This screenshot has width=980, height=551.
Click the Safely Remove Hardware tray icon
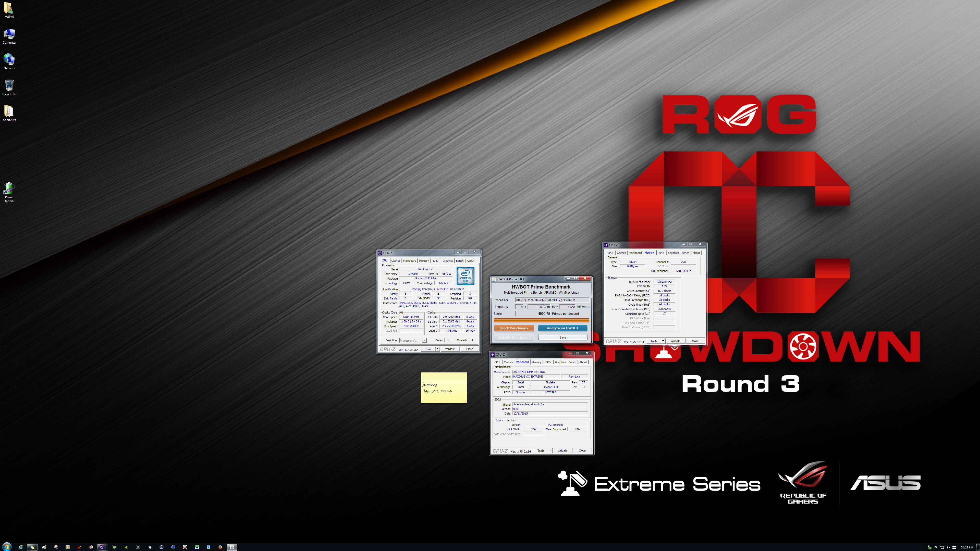click(x=929, y=547)
